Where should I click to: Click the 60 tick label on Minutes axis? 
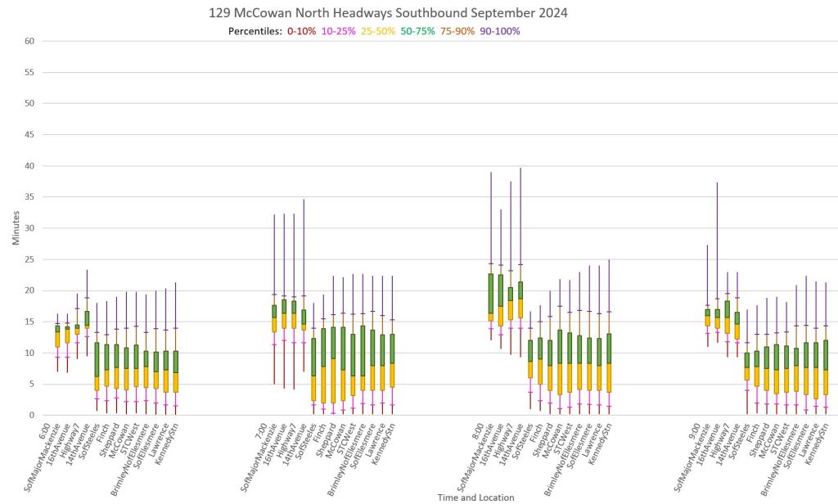click(31, 41)
